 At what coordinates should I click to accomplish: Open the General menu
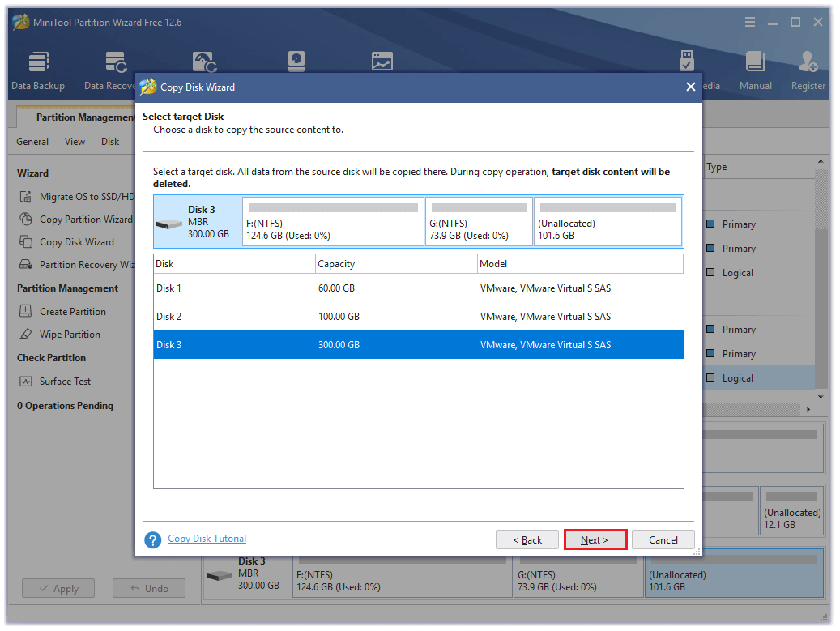(x=32, y=142)
